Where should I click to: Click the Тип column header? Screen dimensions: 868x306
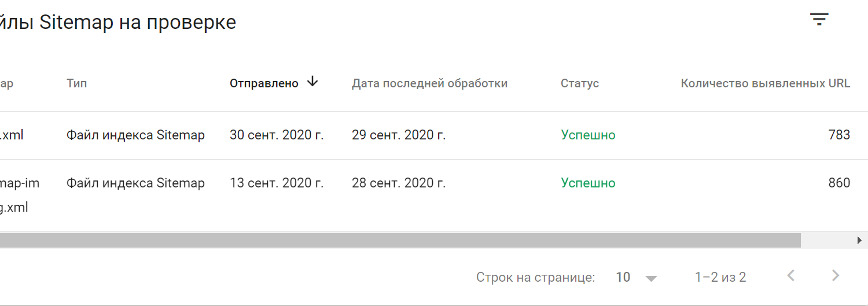click(76, 83)
